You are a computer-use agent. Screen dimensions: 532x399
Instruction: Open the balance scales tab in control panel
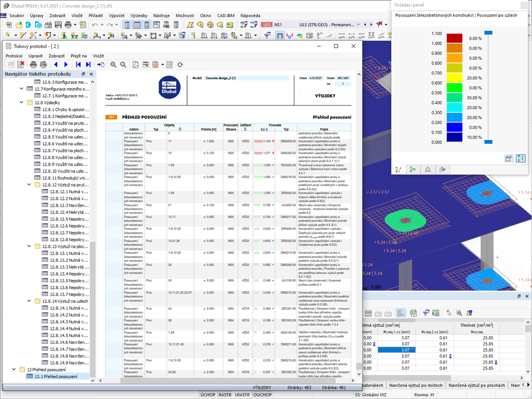[428, 169]
